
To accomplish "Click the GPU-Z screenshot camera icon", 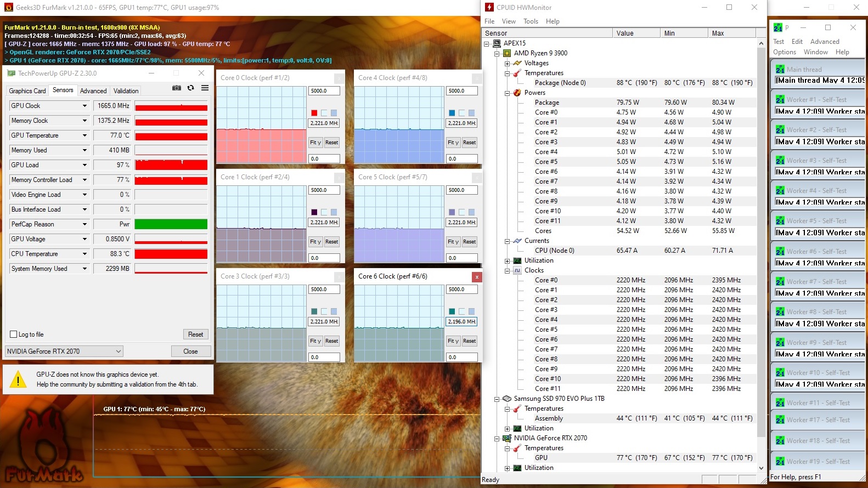I will (176, 88).
